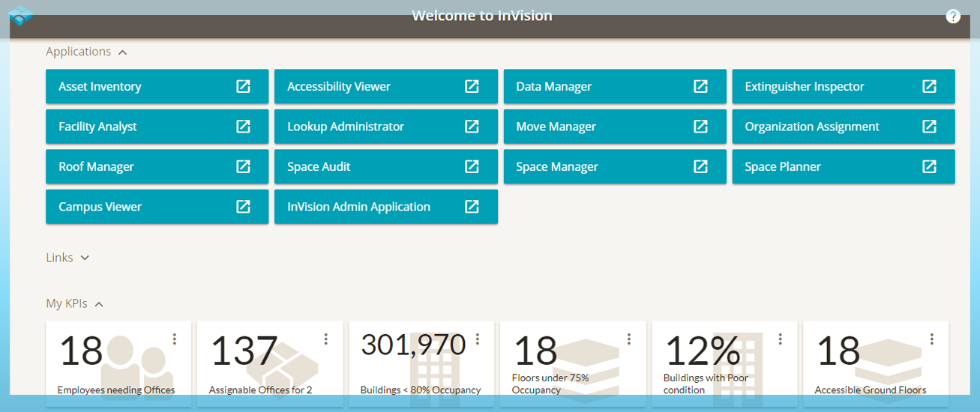Launch the Lookup Administrator application
Viewport: 980px width, 412px height.
[x=385, y=127]
